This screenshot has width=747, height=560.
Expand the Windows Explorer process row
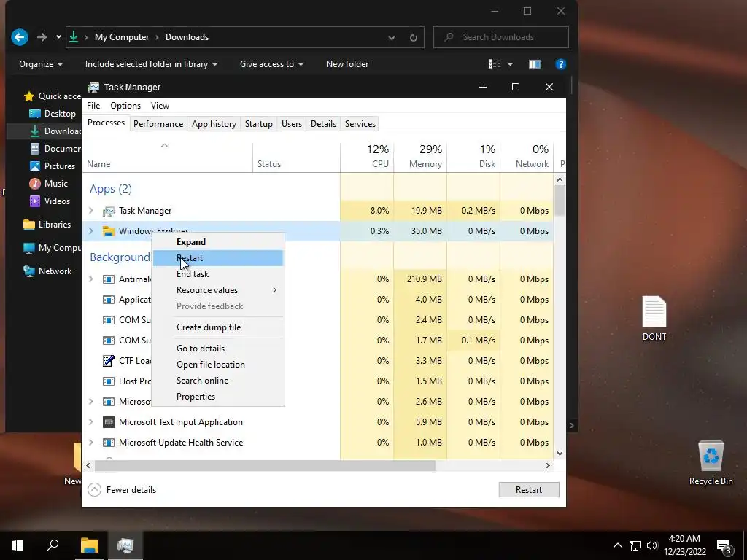tap(91, 231)
